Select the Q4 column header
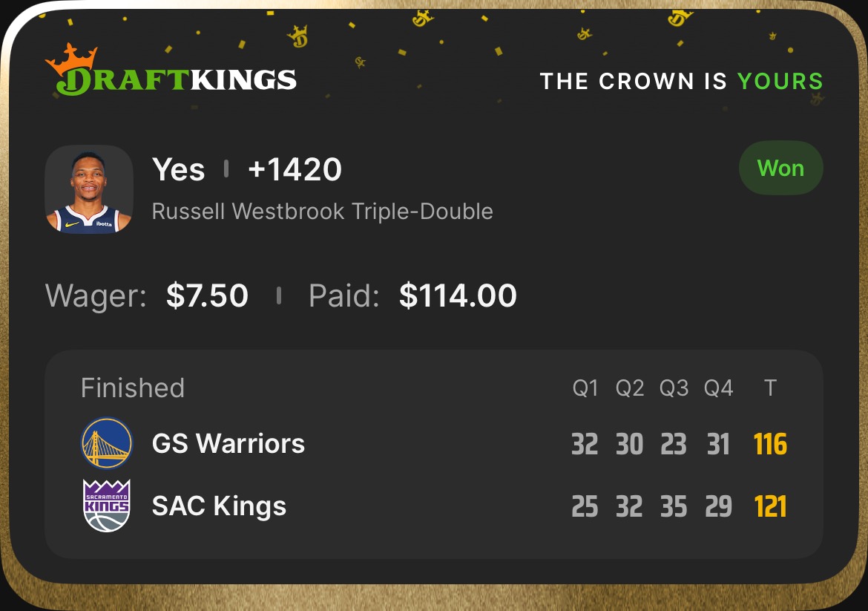The width and height of the screenshot is (868, 611). pos(718,388)
